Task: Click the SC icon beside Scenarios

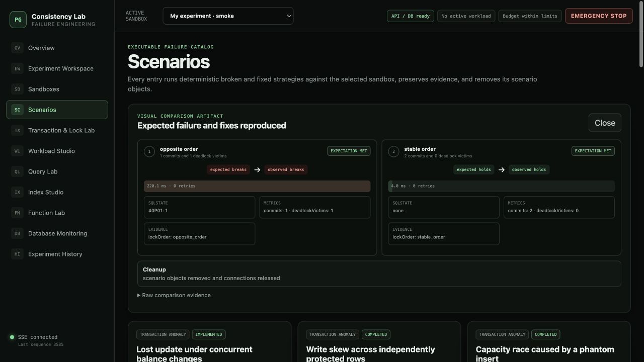Action: [x=17, y=110]
